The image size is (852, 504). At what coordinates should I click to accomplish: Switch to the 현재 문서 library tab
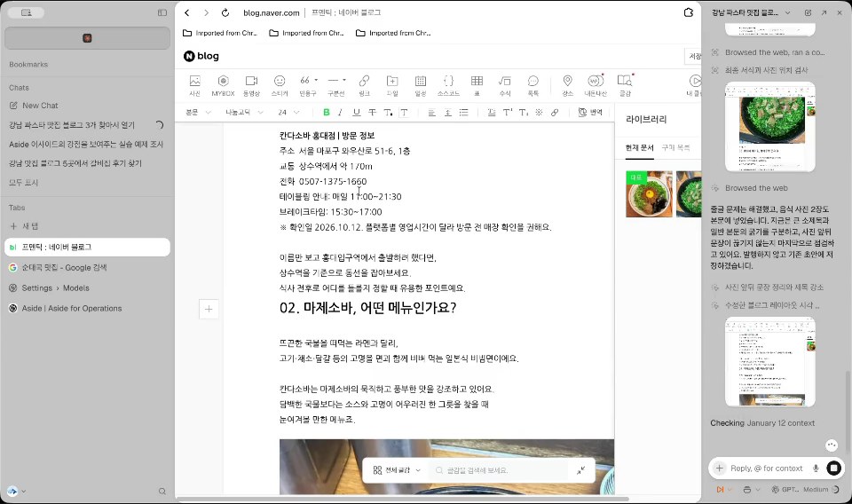pyautogui.click(x=640, y=147)
